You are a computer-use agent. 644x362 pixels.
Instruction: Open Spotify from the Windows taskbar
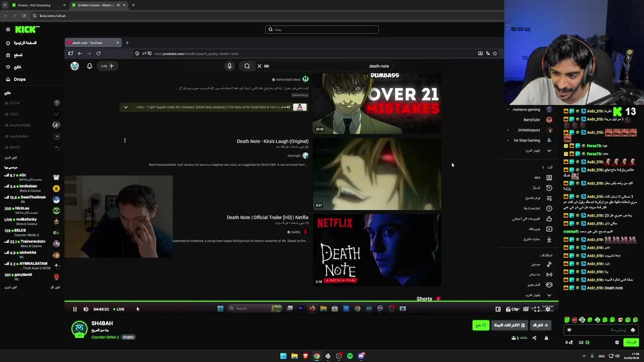[350, 356]
